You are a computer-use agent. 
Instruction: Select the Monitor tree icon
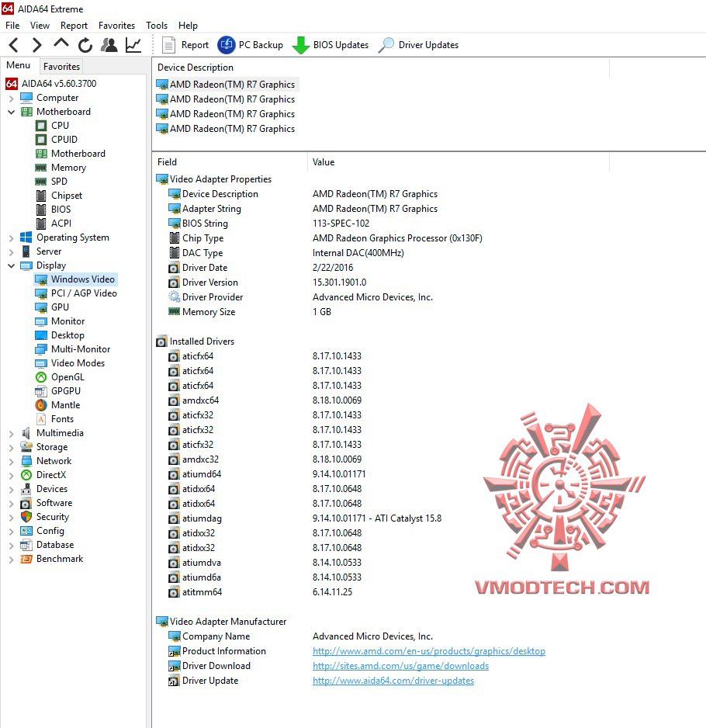tap(41, 321)
